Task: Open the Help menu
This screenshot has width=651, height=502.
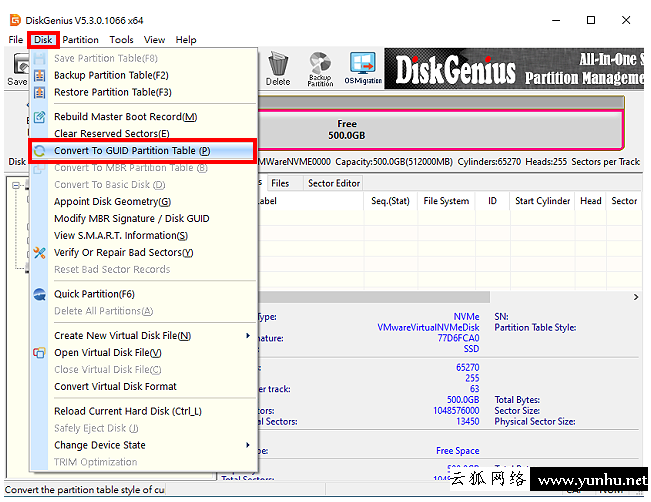Action: (186, 40)
